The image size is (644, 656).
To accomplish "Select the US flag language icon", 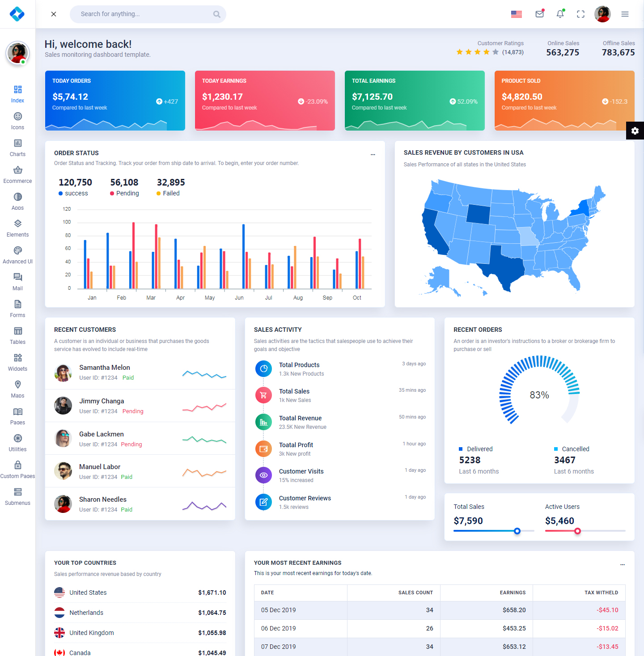I will click(x=517, y=14).
